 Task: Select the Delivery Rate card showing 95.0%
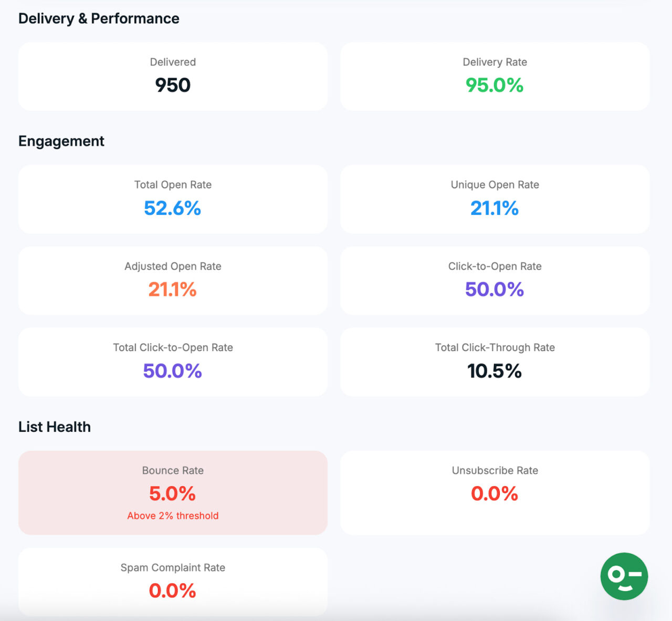coord(495,76)
